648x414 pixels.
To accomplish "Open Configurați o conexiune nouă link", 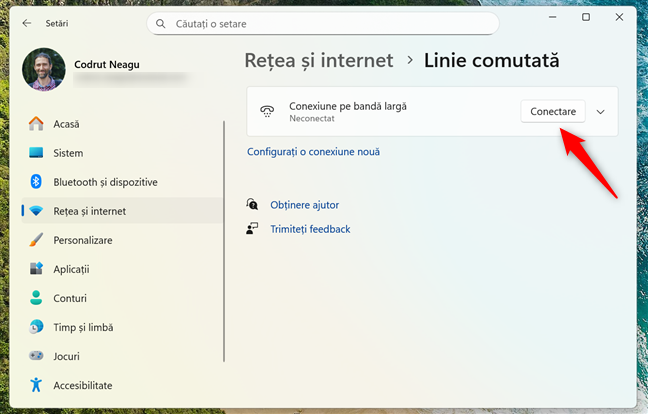I will click(313, 152).
